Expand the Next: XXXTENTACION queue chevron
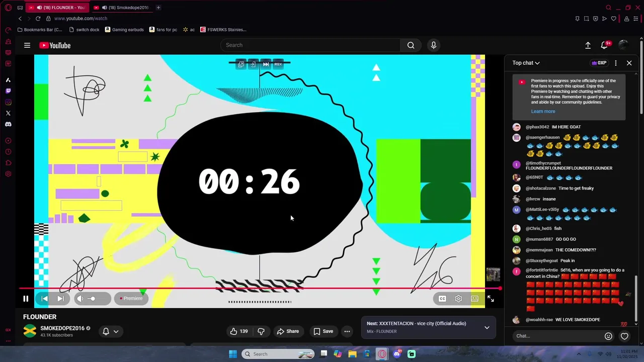The image size is (644, 362). [x=487, y=327]
